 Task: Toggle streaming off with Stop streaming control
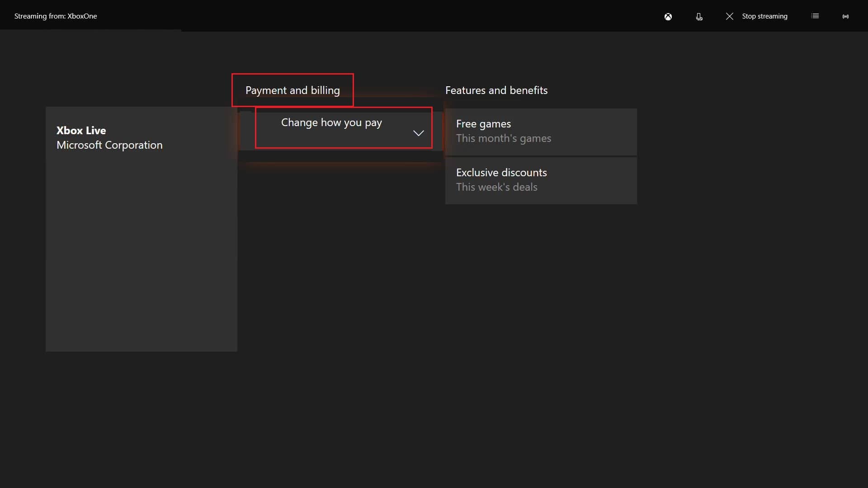(x=765, y=16)
